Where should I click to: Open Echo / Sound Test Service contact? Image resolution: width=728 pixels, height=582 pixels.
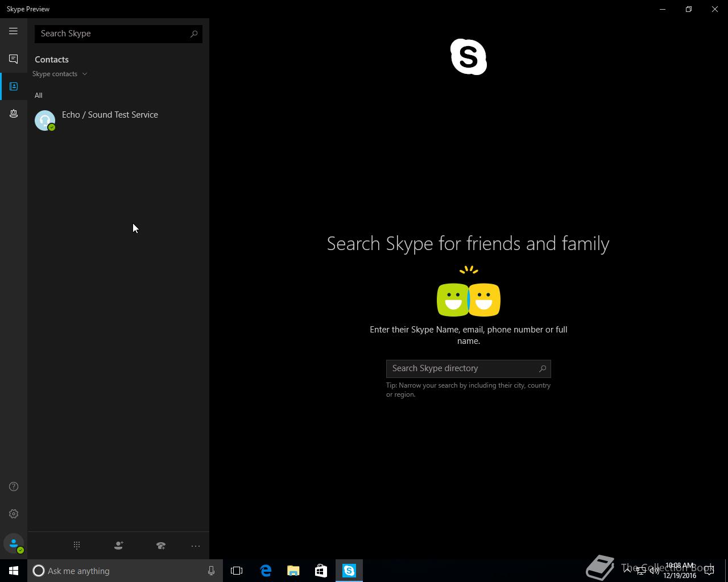tap(118, 120)
